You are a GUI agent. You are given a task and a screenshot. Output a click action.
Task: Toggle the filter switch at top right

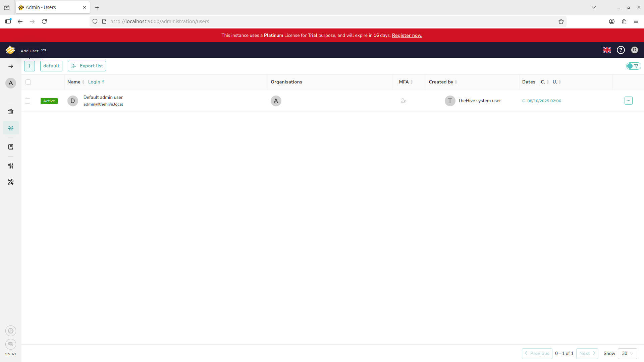pyautogui.click(x=633, y=66)
